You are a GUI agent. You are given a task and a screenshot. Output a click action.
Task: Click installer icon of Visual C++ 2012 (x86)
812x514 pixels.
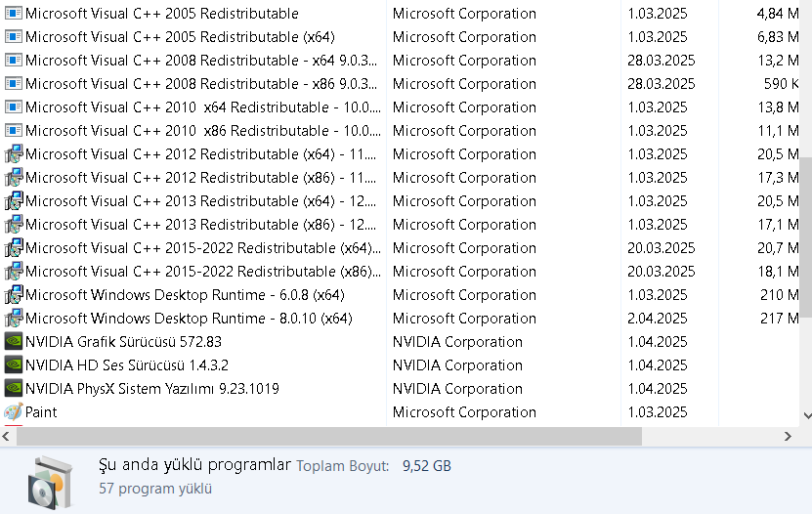pos(14,178)
